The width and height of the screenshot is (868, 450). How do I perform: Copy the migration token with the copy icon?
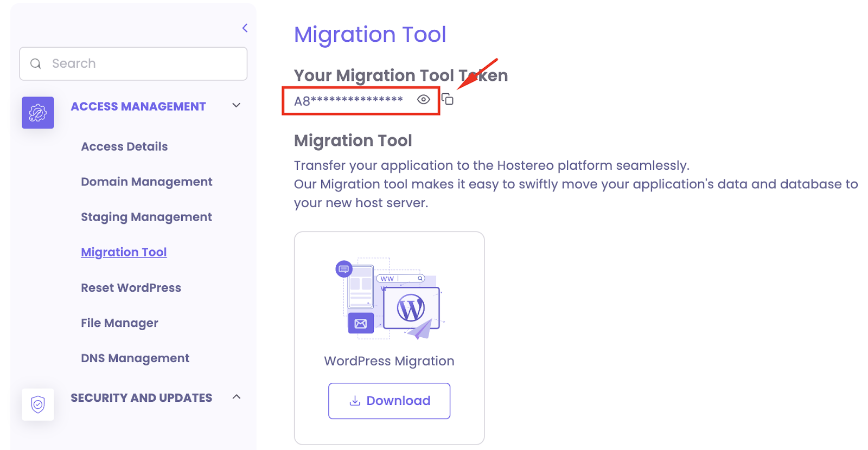pos(448,99)
